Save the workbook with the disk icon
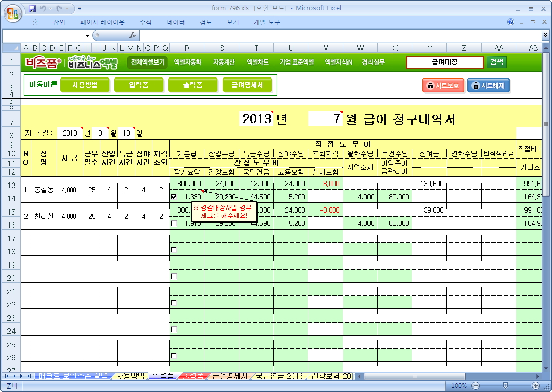This screenshot has width=552, height=392. click(32, 8)
